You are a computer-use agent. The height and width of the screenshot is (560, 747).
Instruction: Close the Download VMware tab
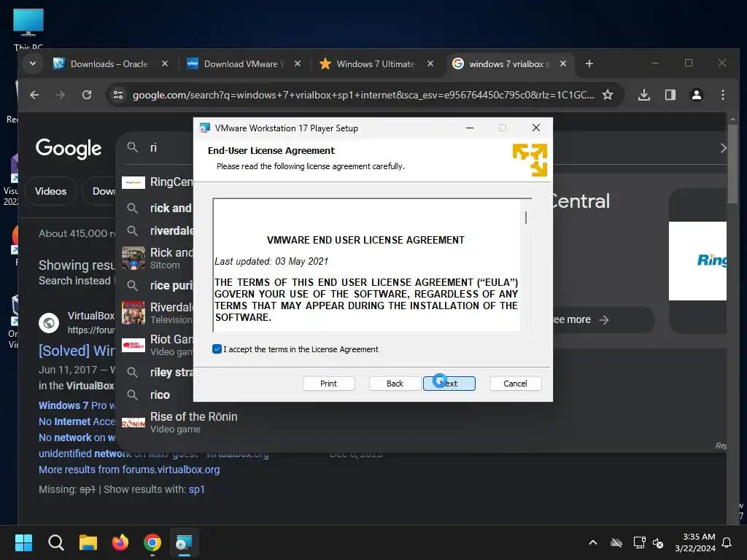[x=298, y=64]
